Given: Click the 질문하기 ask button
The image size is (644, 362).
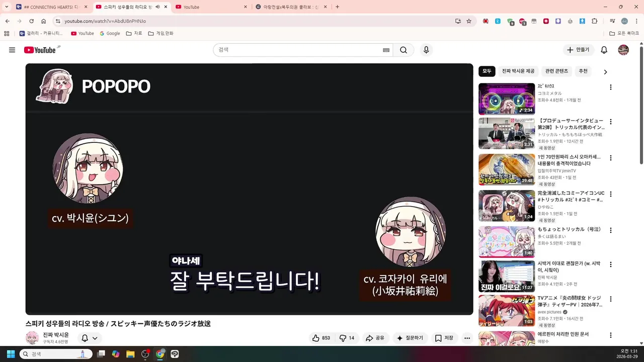Looking at the screenshot, I should tap(410, 338).
